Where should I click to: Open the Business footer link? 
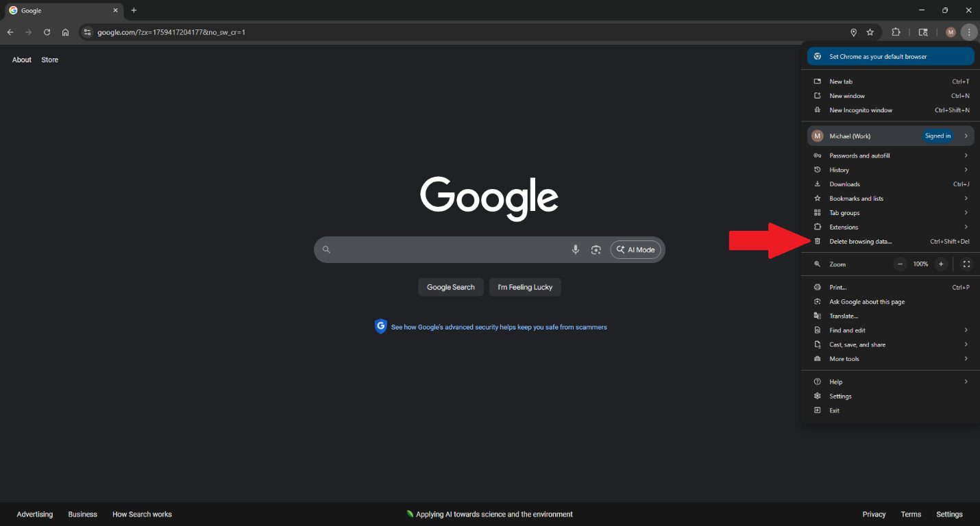[83, 514]
